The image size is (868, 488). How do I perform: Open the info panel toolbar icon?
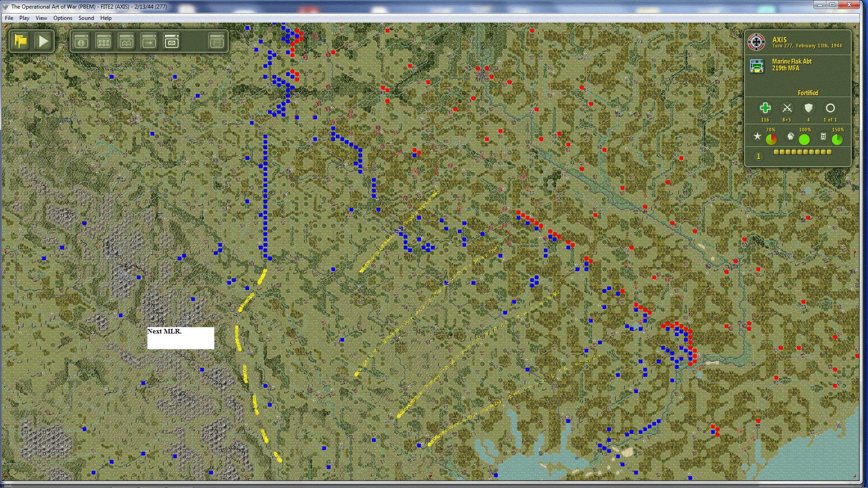pyautogui.click(x=81, y=42)
